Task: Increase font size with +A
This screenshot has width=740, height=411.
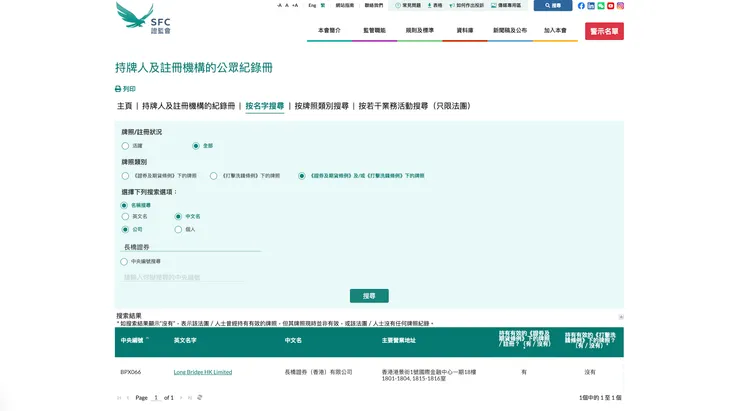Action: click(295, 6)
